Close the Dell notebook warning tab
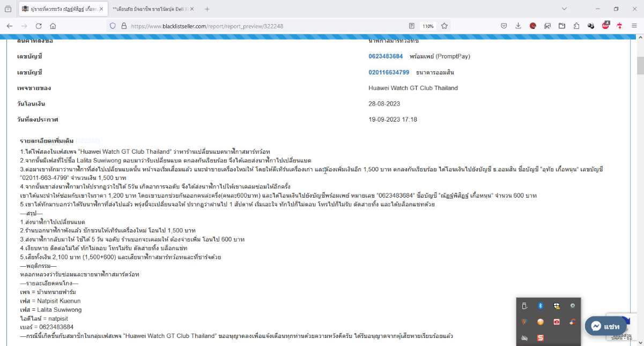Viewport: 644px width, 346px height. [x=193, y=9]
